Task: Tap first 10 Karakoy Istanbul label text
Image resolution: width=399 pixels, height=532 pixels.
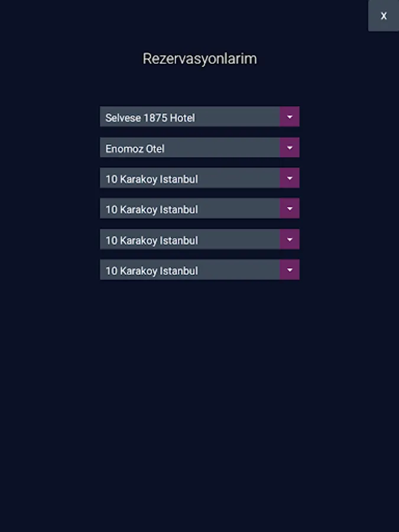Action: (152, 179)
